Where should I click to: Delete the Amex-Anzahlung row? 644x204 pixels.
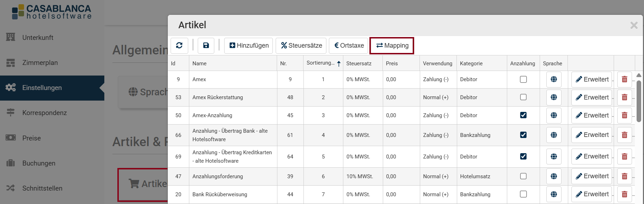[624, 115]
